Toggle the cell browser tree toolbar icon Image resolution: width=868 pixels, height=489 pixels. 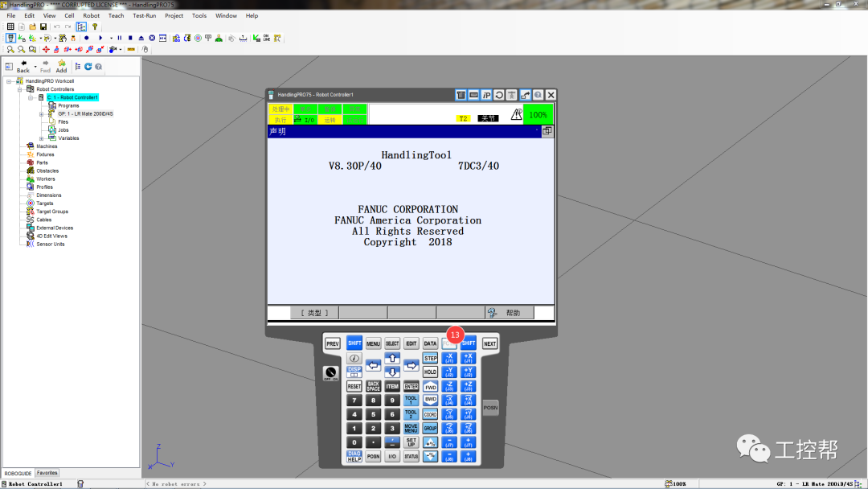click(81, 27)
